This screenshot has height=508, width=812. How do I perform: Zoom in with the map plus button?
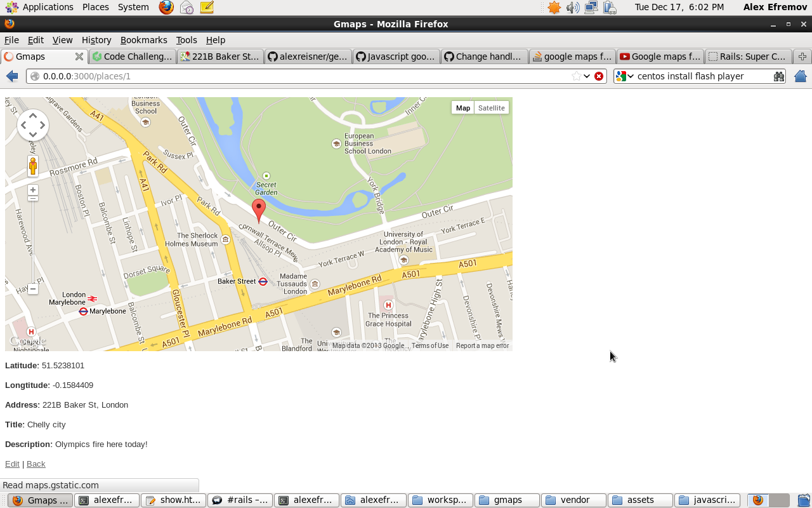tap(33, 190)
